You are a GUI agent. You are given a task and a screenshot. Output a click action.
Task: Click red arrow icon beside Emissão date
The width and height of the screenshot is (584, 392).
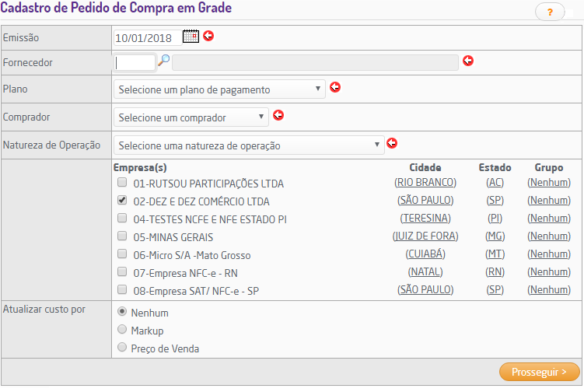click(208, 36)
